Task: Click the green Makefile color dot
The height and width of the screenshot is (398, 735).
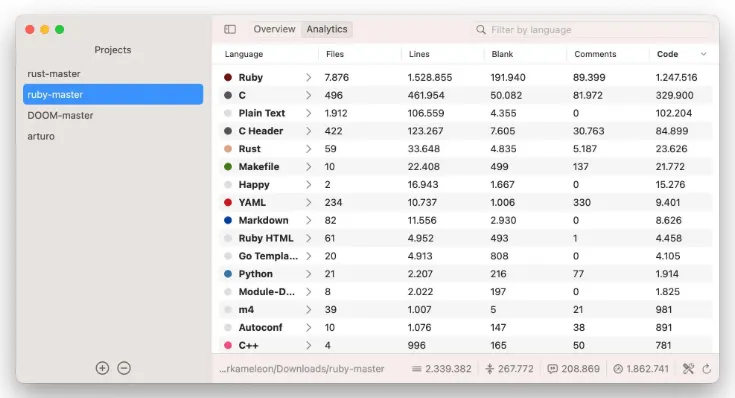Action: click(x=228, y=166)
